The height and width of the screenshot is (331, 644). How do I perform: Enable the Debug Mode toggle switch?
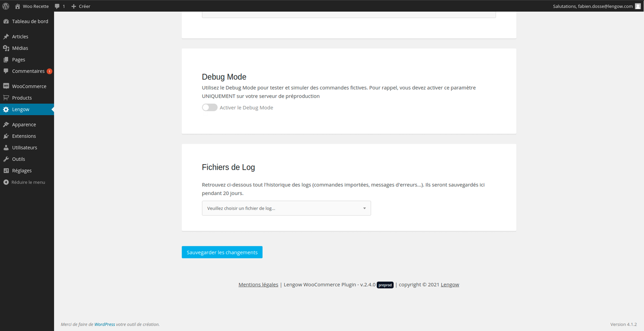click(210, 107)
